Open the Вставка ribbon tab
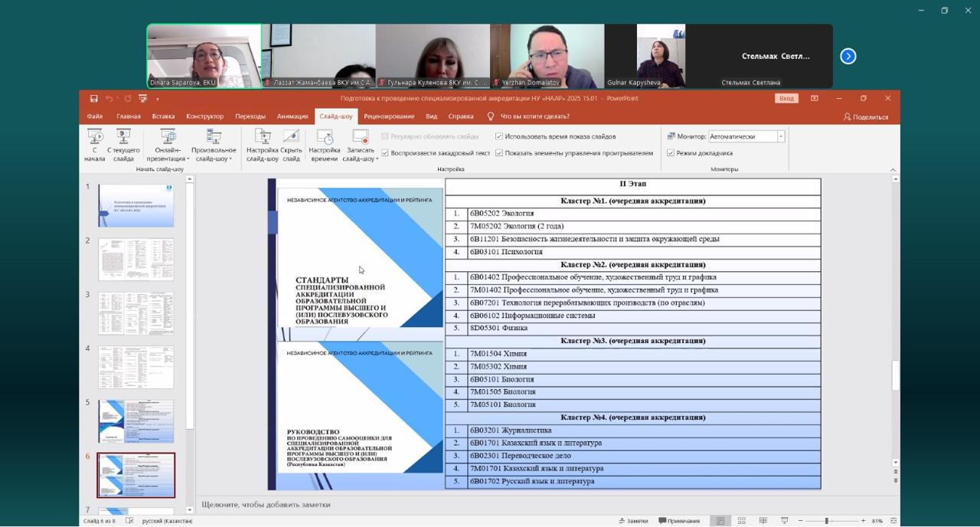Image resolution: width=980 pixels, height=527 pixels. (163, 116)
